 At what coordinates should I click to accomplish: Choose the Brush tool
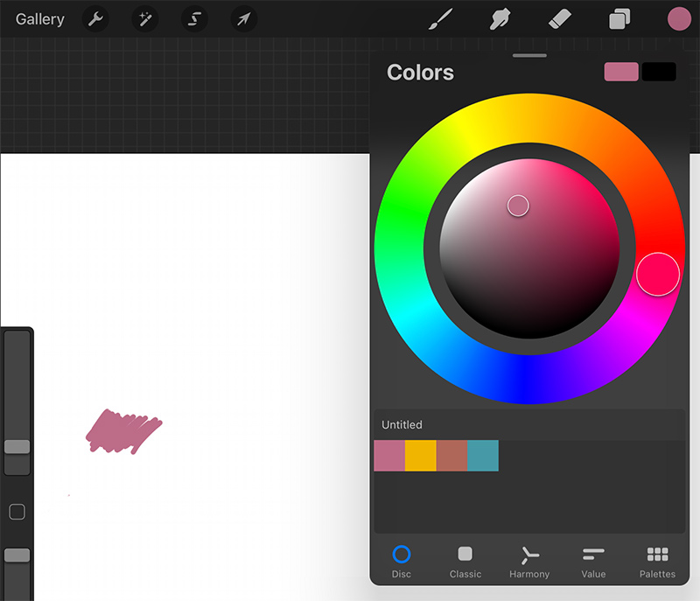point(441,19)
